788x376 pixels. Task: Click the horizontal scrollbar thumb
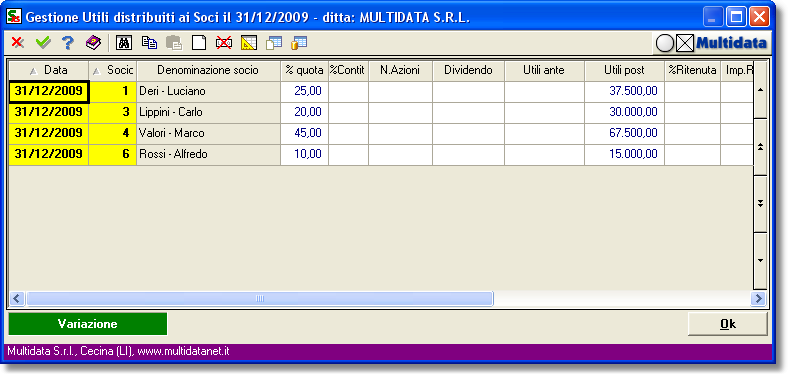(260, 299)
